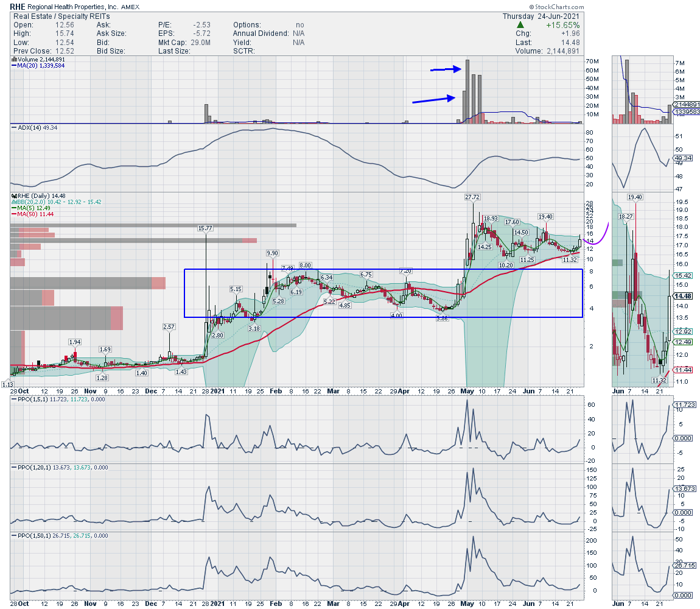Select the Prev Close value 12.52
The image size is (700, 609).
tap(65, 51)
